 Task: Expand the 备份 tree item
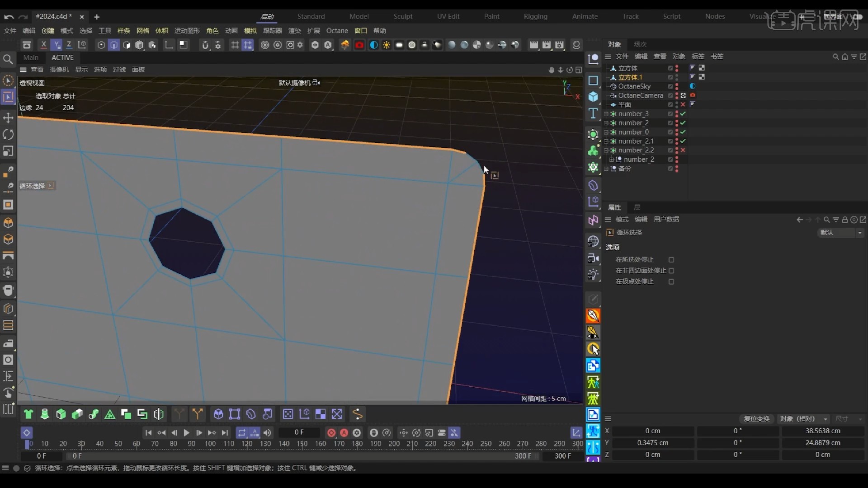606,169
